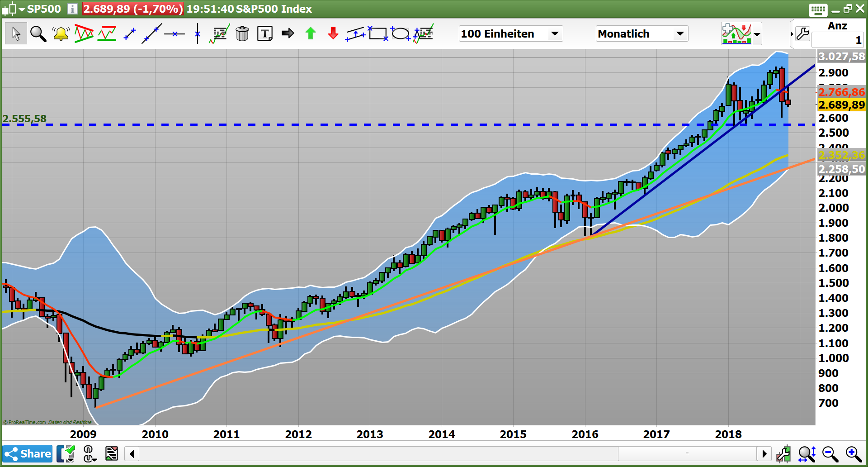Open the instrument info icon beside SP500

coord(72,9)
